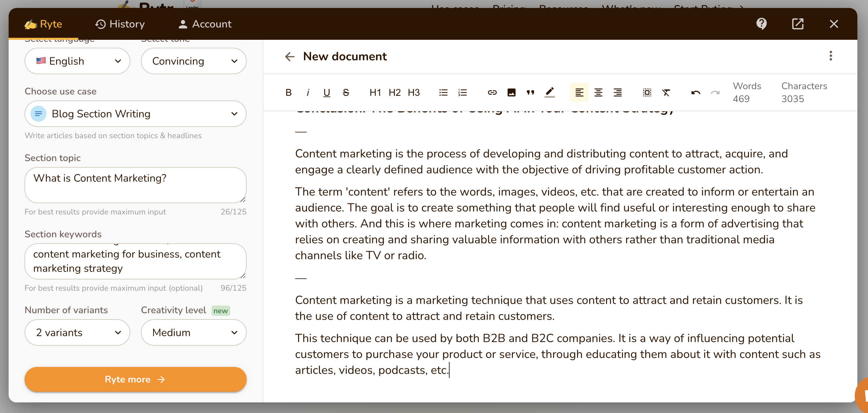Viewport: 868px width, 413px height.
Task: Go back using the arrow beside New document
Action: coord(289,56)
